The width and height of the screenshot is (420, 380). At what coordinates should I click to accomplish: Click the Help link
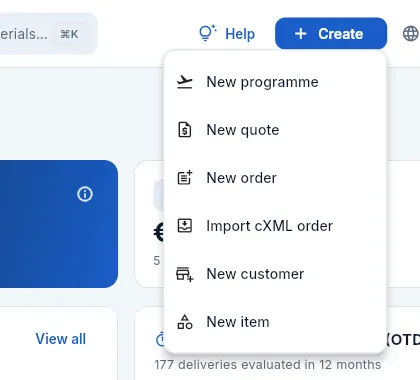[227, 34]
